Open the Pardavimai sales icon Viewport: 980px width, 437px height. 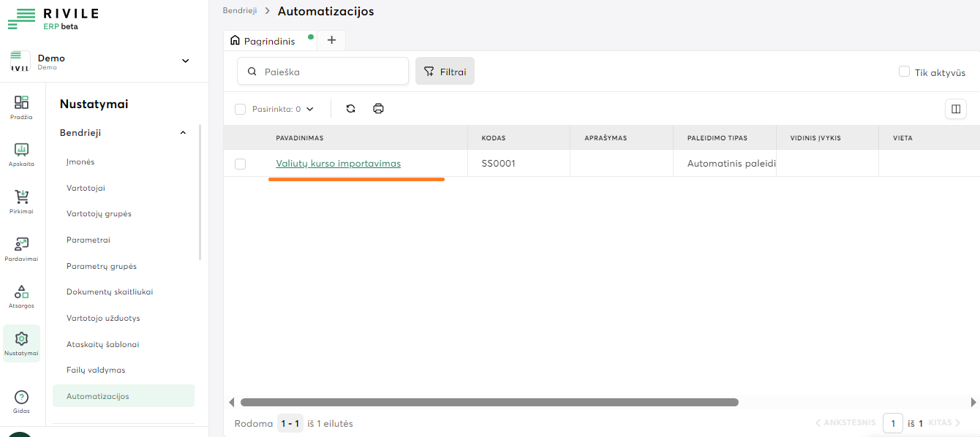point(21,246)
